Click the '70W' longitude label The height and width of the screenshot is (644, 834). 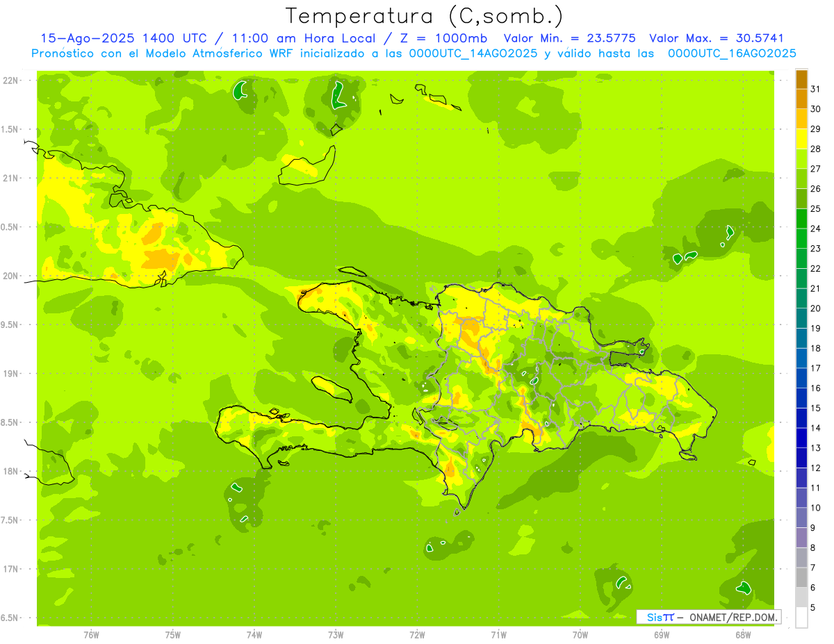tap(580, 635)
